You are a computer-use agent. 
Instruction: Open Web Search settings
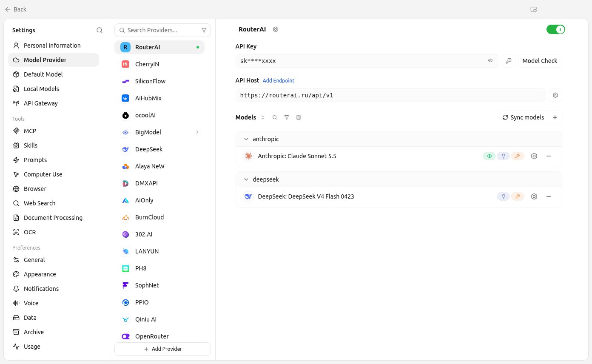click(x=54, y=203)
